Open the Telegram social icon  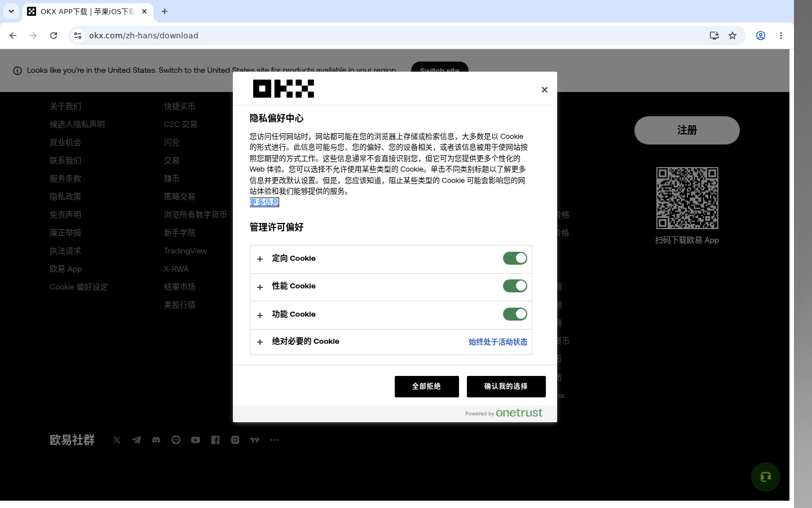136,440
